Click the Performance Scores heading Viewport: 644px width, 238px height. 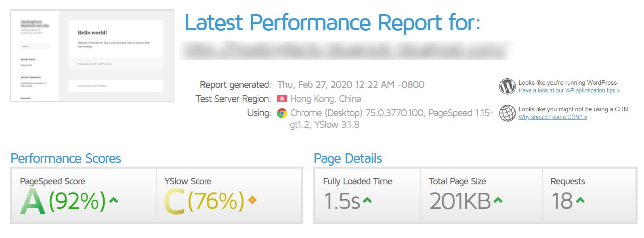click(x=66, y=159)
